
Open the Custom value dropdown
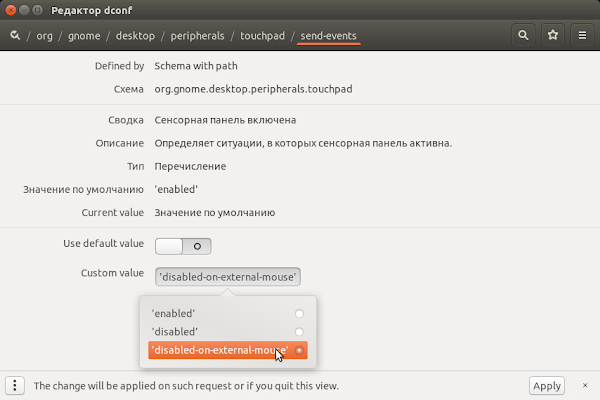point(228,276)
